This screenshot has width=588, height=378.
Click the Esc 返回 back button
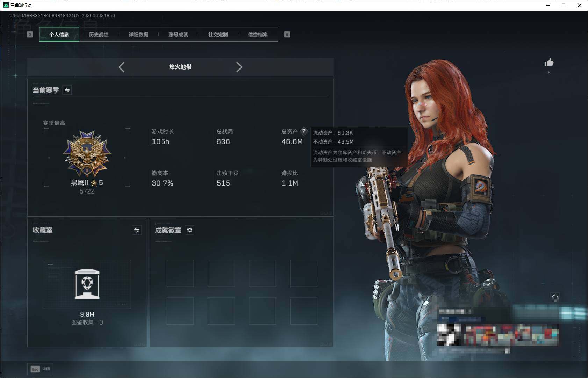(41, 369)
